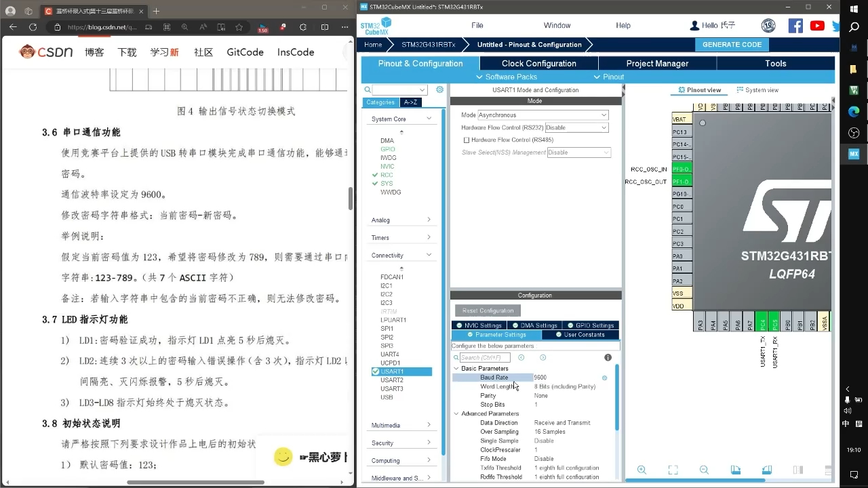This screenshot has width=868, height=488.
Task: Switch to Project Manager tab
Action: 657,64
